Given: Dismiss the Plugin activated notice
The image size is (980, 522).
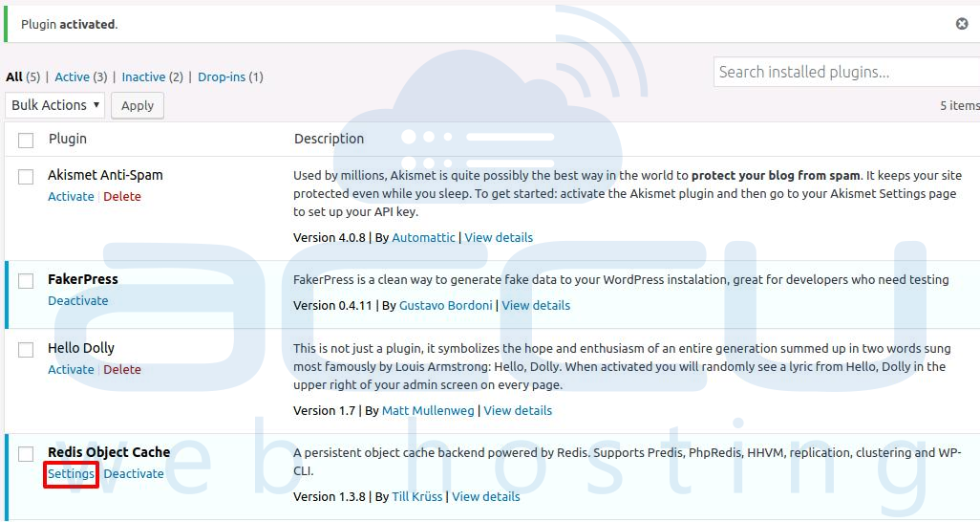Looking at the screenshot, I should (962, 24).
